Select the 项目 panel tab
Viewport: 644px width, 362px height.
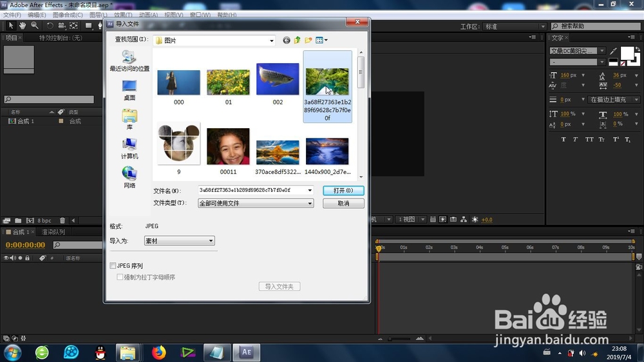tap(12, 38)
